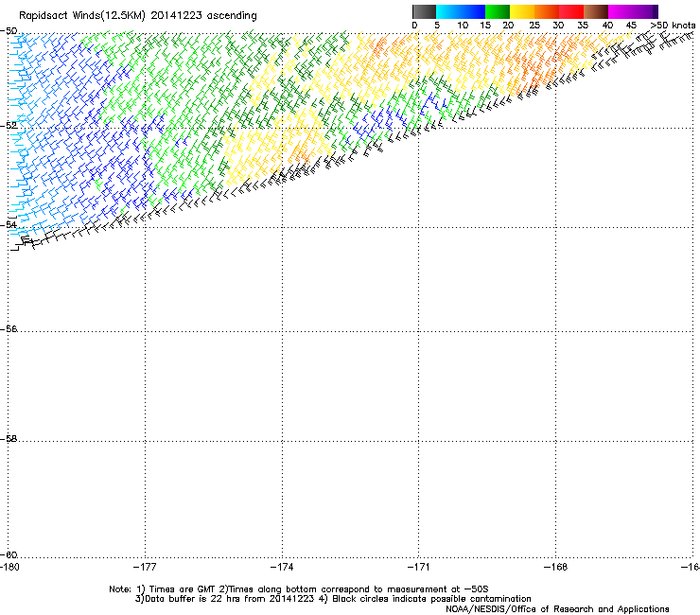Click the -50 latitude axis label
Viewport: 700px width, 615px height.
coord(9,31)
